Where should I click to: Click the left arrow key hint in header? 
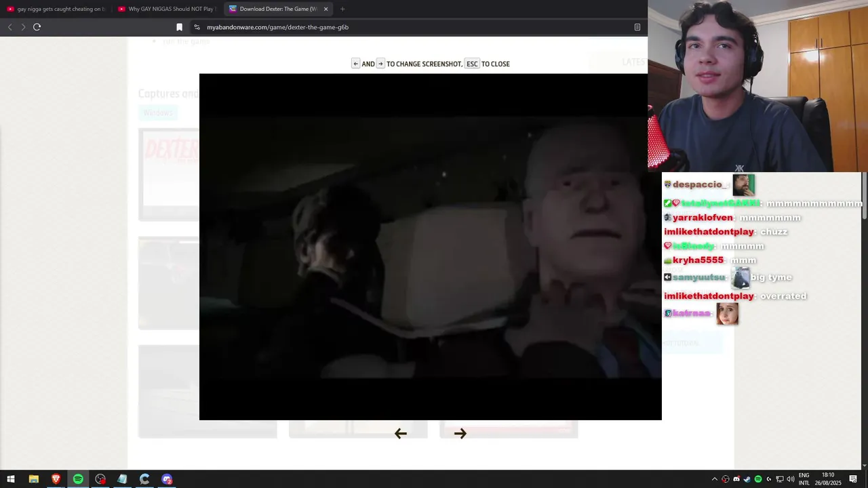pyautogui.click(x=355, y=64)
